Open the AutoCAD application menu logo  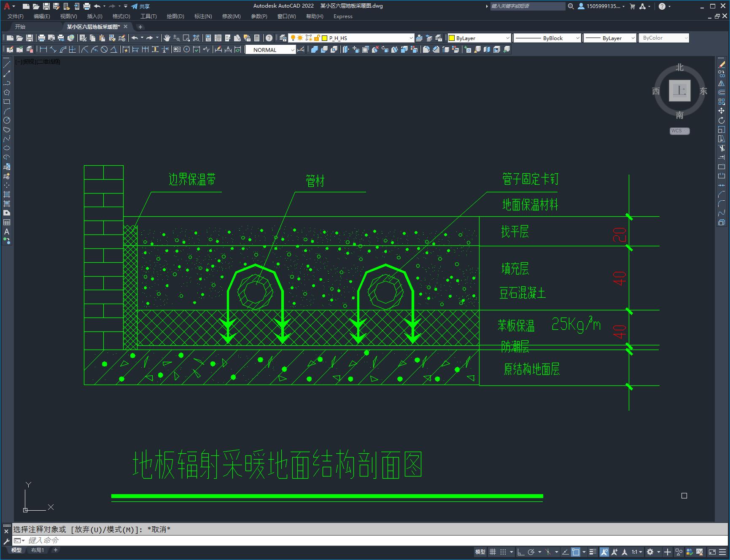(x=7, y=6)
